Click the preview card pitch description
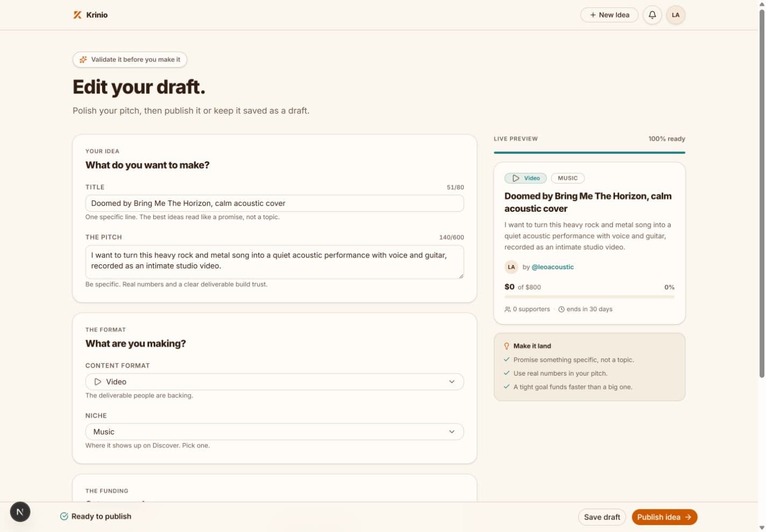Viewport: 766px width, 532px height. click(x=588, y=236)
